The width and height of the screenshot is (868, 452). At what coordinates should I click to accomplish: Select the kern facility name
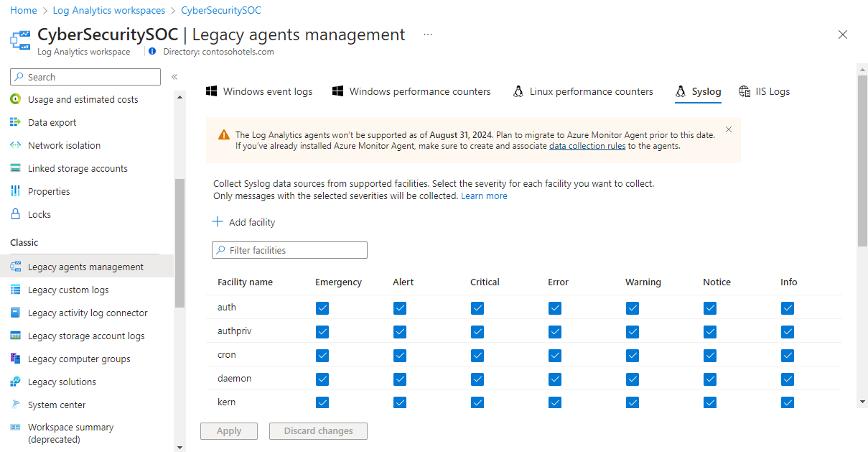[227, 402]
